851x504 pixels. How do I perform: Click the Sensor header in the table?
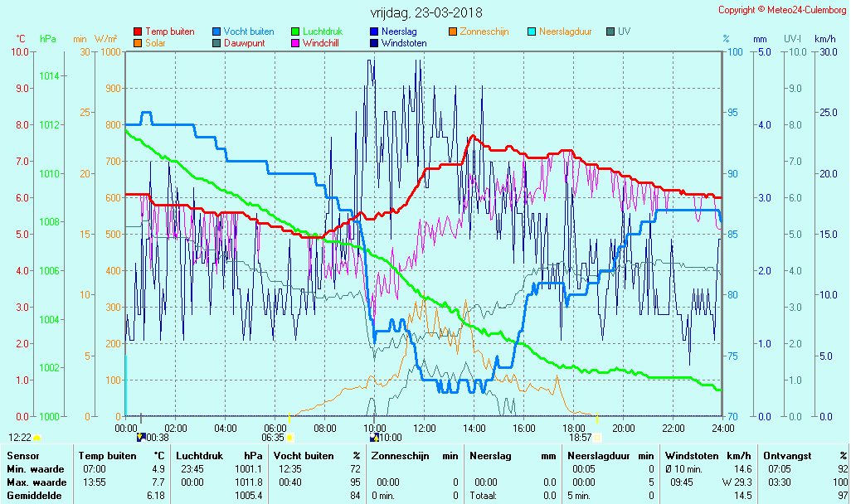pyautogui.click(x=22, y=456)
